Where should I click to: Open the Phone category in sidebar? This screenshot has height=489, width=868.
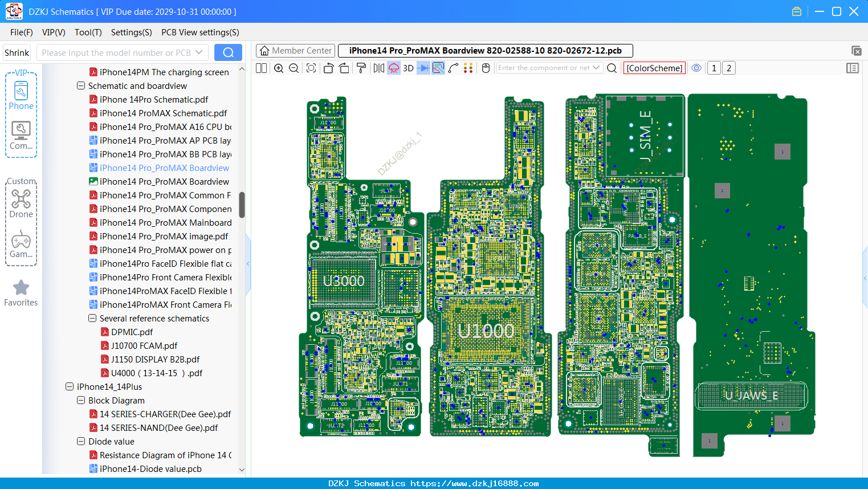21,95
